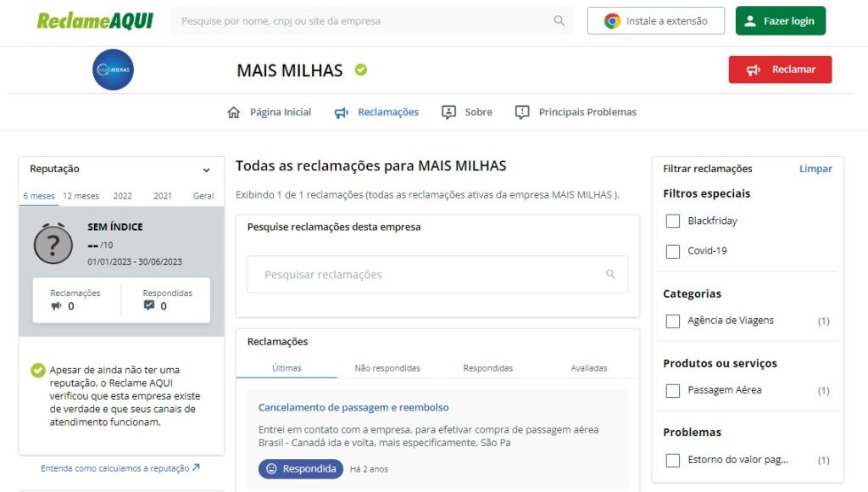This screenshot has height=492, width=868.
Task: Click the green verified badge beside MAIS MILHAS
Action: click(361, 70)
